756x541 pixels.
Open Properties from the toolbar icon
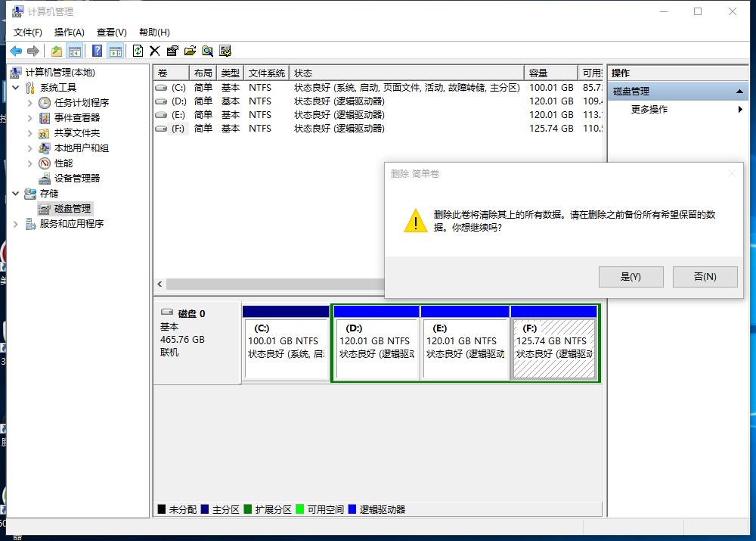pos(172,51)
